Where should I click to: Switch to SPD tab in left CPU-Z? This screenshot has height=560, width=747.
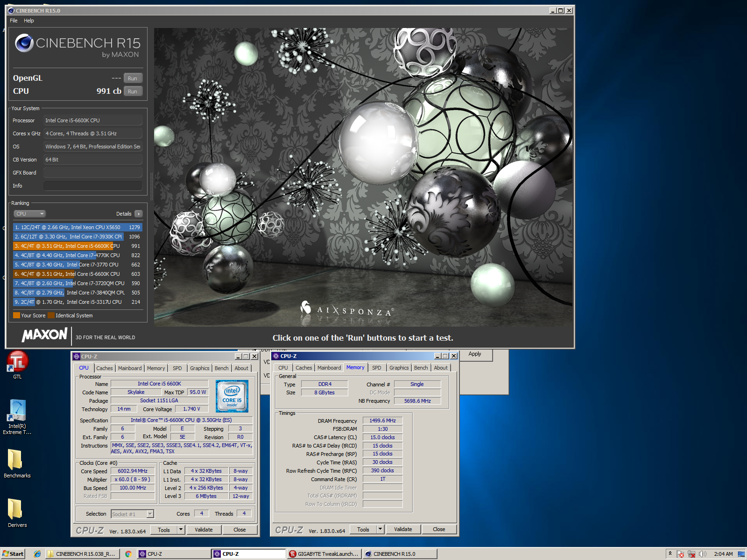(177, 368)
